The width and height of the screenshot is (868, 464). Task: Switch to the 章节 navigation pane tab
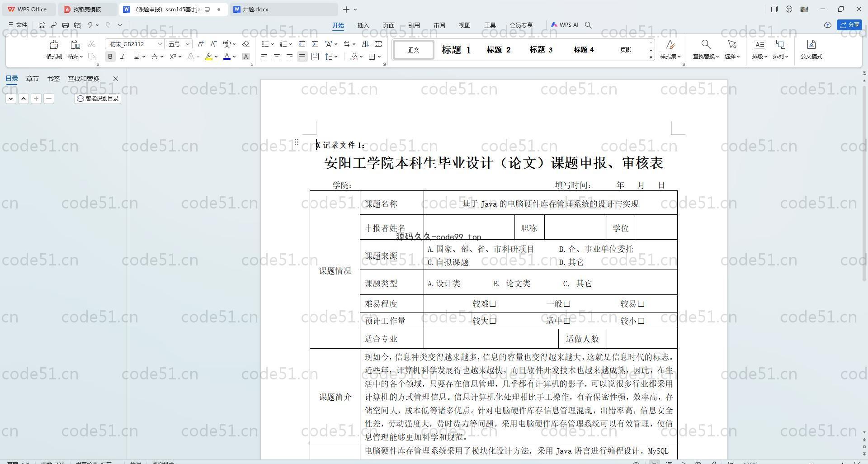tap(33, 79)
